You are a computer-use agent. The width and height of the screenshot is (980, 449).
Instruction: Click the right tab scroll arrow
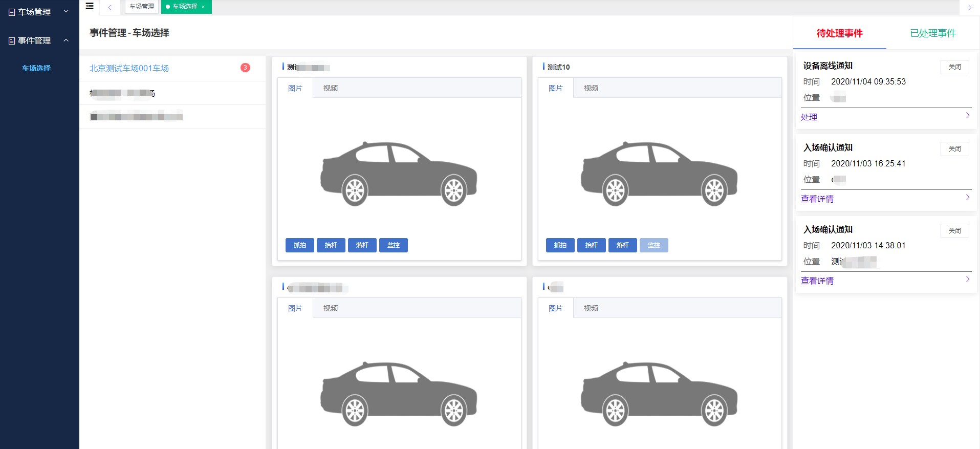coord(969,8)
